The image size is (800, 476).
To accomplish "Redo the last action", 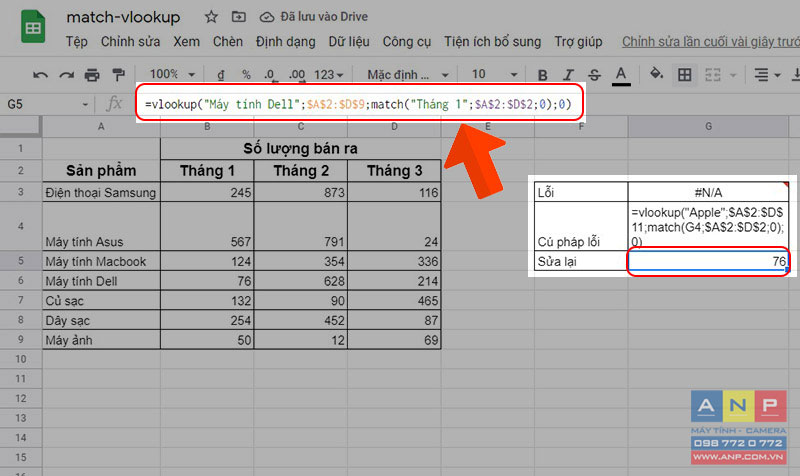I will click(66, 75).
